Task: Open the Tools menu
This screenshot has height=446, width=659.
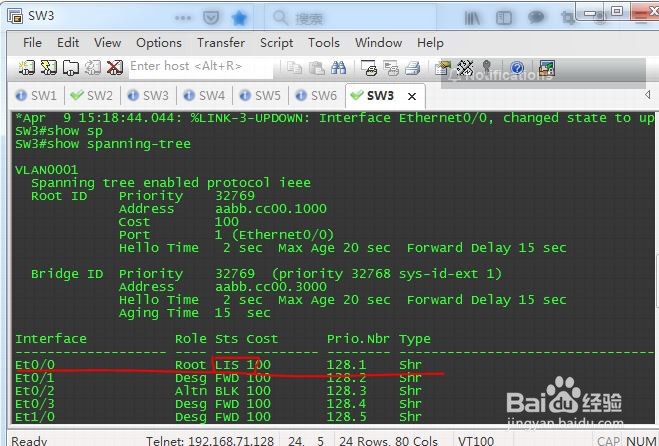Action: tap(324, 42)
